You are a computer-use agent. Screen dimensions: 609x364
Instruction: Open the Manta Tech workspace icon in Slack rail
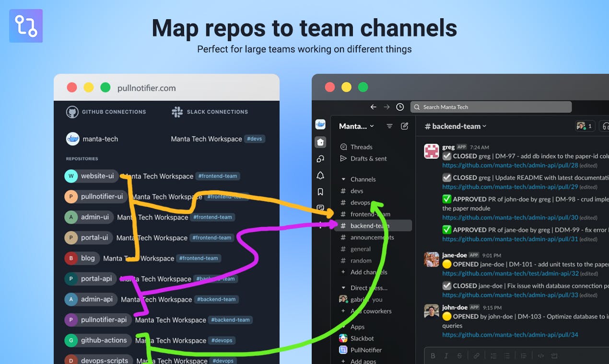tap(320, 125)
